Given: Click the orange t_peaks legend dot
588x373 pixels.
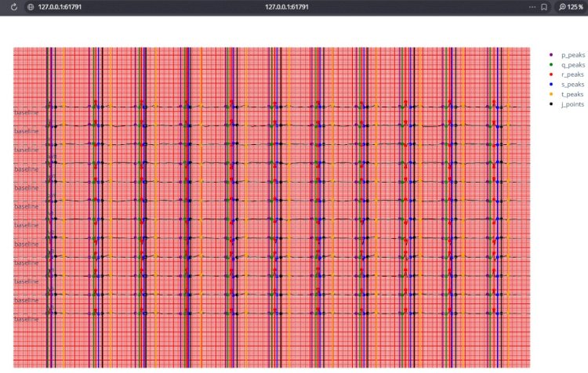Looking at the screenshot, I should [552, 94].
